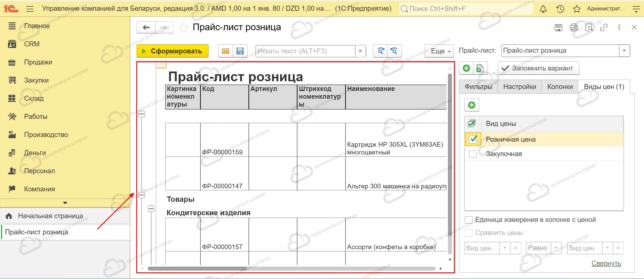The image size is (644, 279).
Task: Click Свернуть link
Action: (x=606, y=263)
